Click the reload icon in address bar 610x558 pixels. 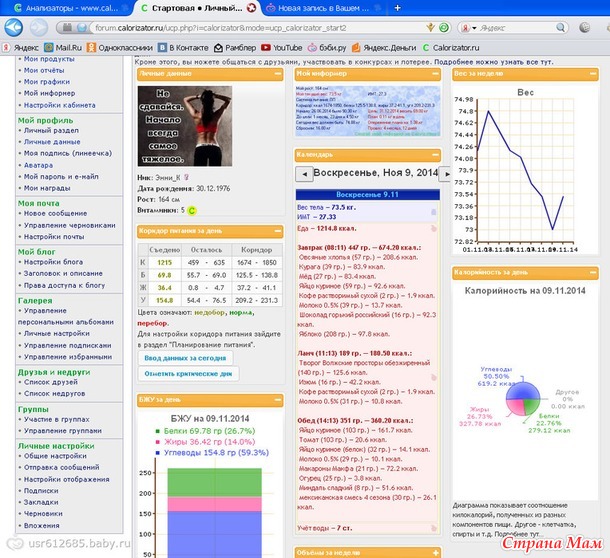pos(443,28)
